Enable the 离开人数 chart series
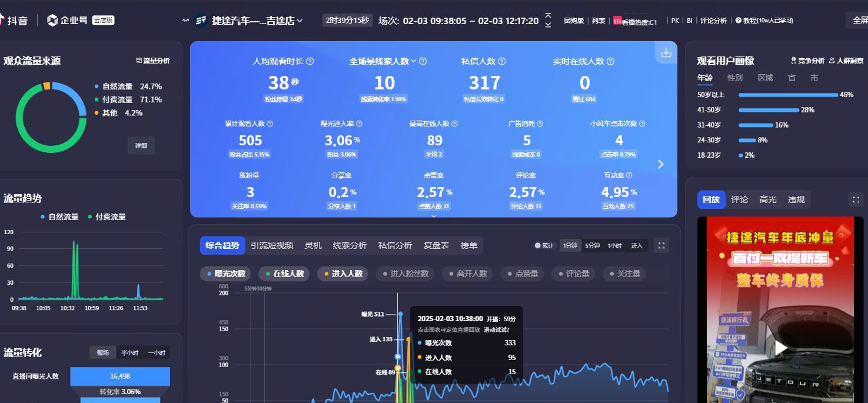The height and width of the screenshot is (403, 868). point(468,274)
